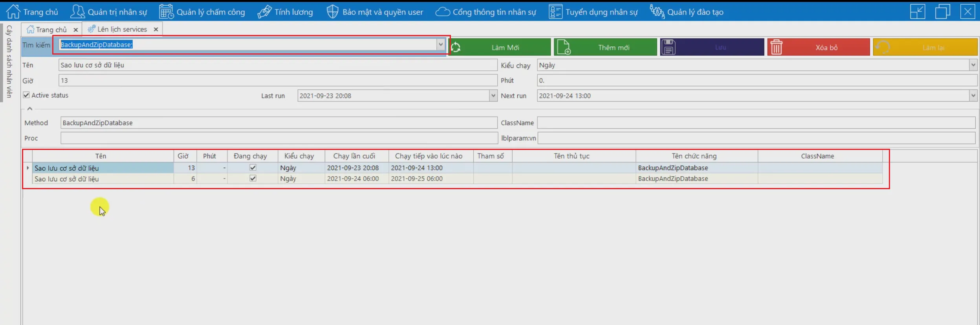
Task: Click into the Tên input field
Action: pos(278,65)
